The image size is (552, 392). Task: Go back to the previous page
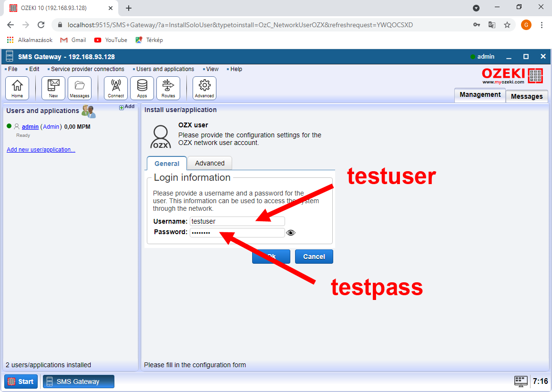[10, 25]
